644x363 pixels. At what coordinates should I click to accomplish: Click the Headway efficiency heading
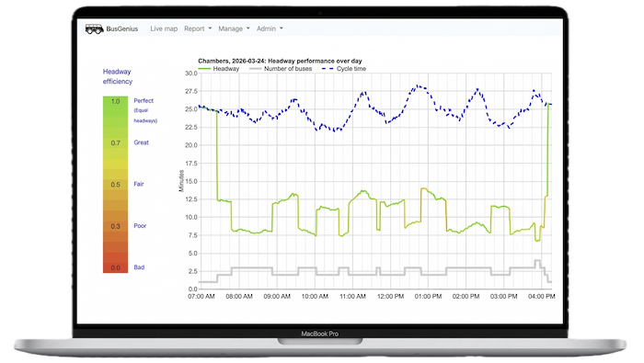point(118,76)
